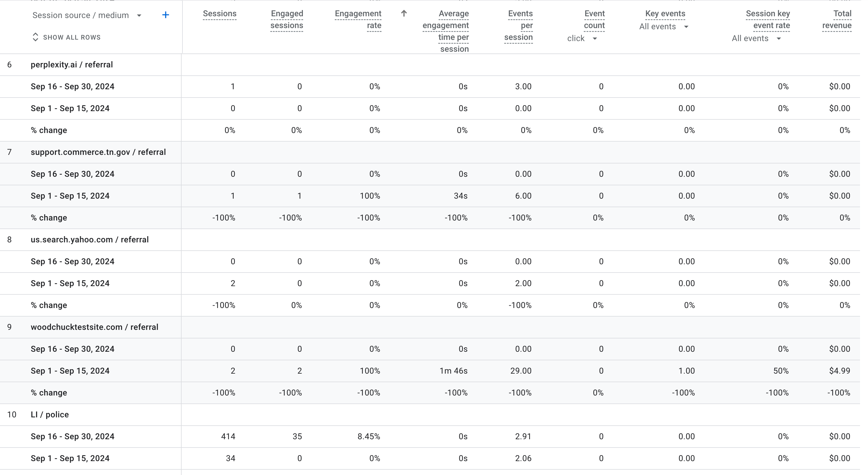Click the plus icon to add dimension
The image size is (868, 475).
click(x=165, y=15)
